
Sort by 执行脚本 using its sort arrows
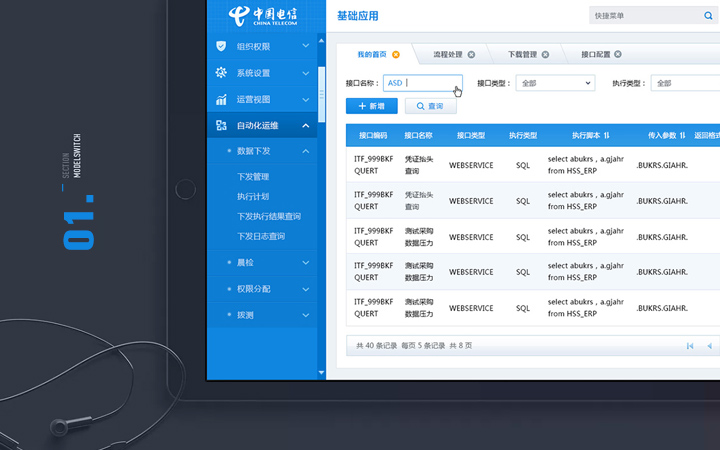pyautogui.click(x=607, y=135)
